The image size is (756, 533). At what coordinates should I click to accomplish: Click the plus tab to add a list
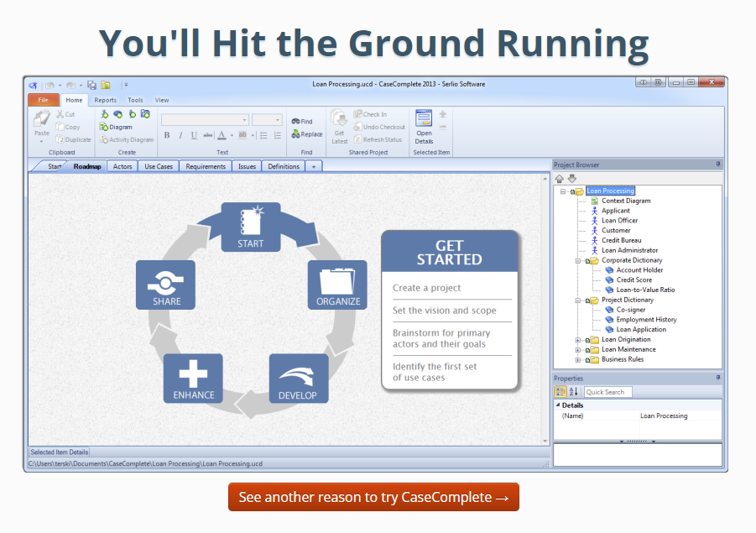click(314, 166)
